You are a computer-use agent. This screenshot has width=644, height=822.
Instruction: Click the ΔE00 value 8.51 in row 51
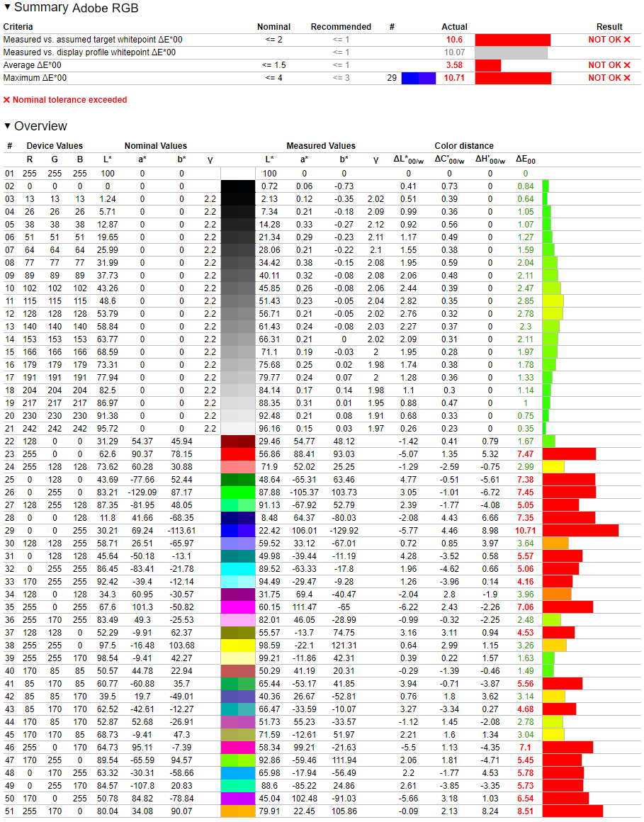tap(526, 811)
